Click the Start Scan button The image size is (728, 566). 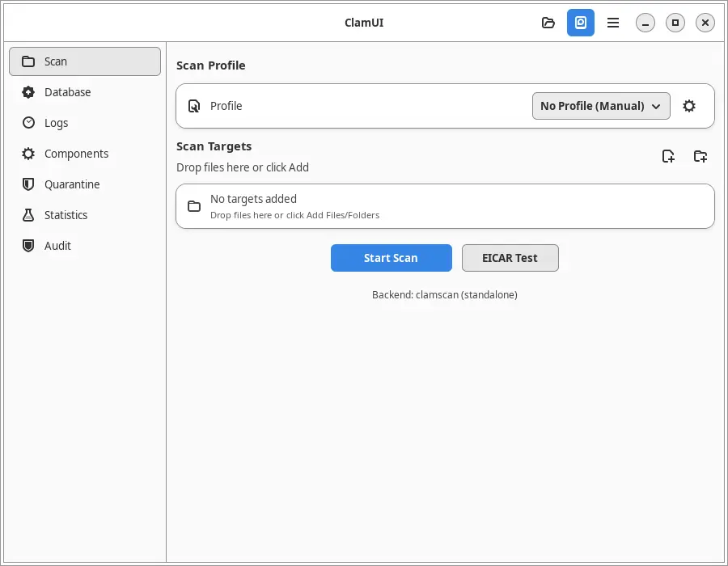(391, 258)
